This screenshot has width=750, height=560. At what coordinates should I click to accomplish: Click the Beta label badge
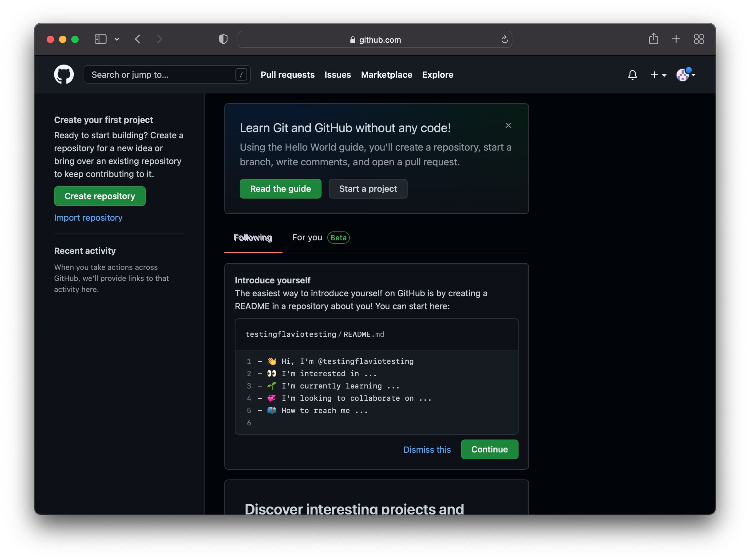click(x=338, y=238)
